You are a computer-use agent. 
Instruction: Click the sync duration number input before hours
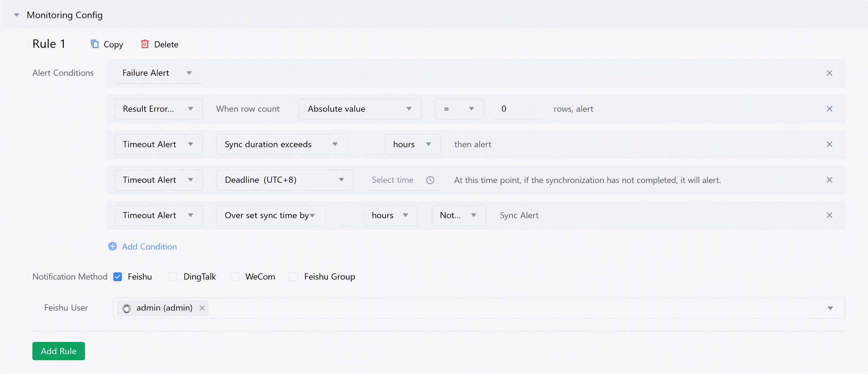(x=370, y=144)
